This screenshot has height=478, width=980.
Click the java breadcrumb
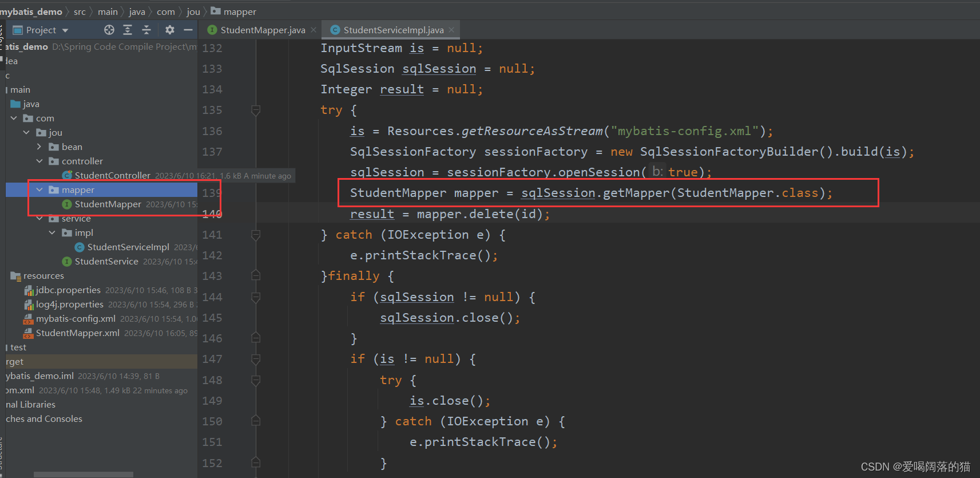pyautogui.click(x=137, y=11)
